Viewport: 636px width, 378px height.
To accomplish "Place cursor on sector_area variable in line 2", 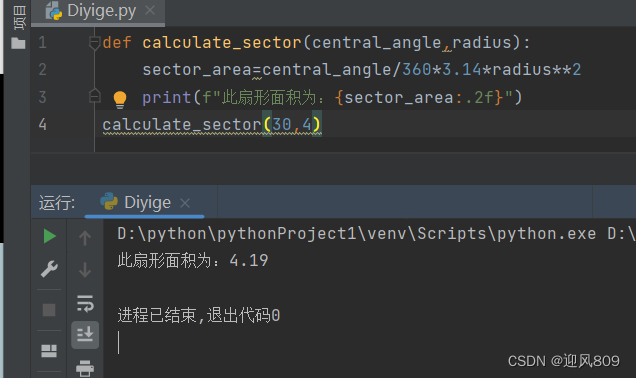I will 197,70.
